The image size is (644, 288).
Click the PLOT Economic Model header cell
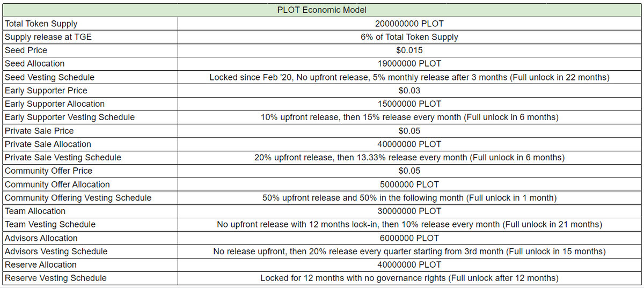[322, 10]
